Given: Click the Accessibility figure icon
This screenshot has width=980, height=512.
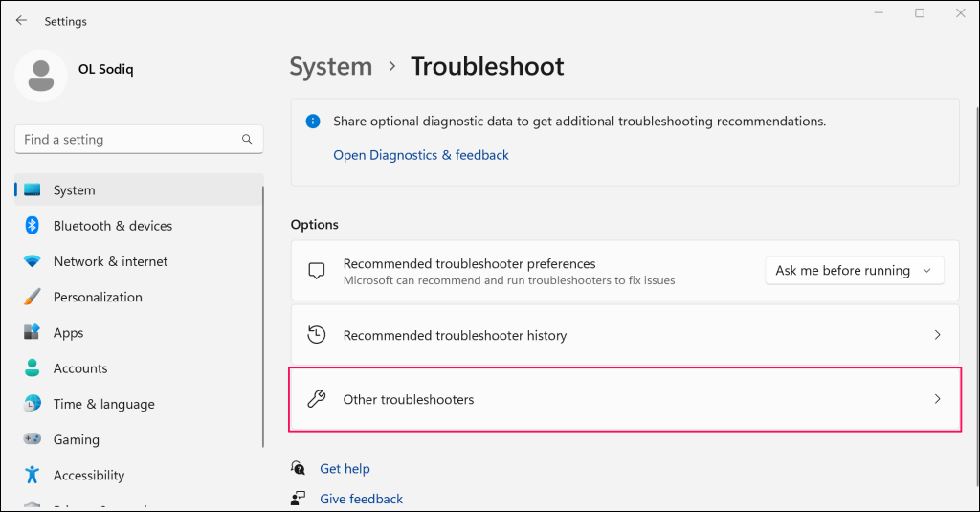Looking at the screenshot, I should coord(33,475).
